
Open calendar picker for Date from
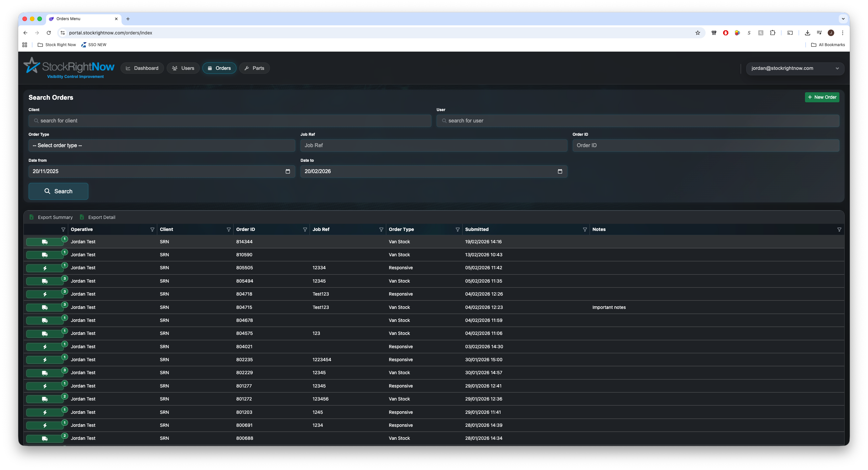coord(287,171)
